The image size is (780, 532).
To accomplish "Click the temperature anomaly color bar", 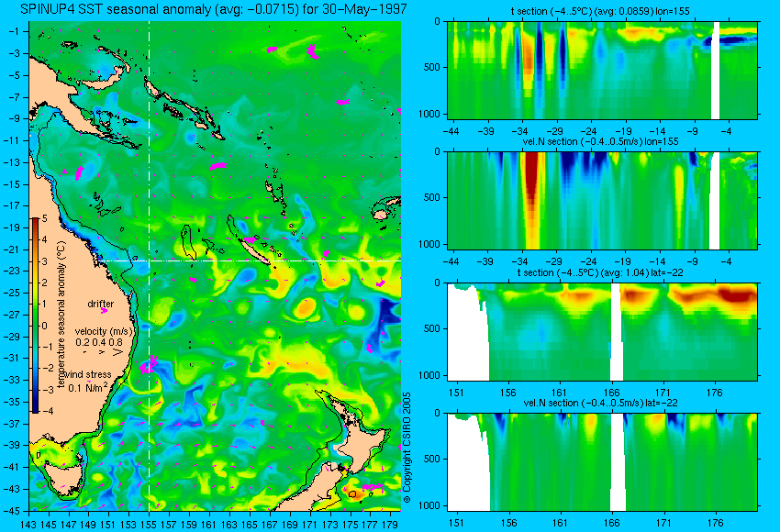I will (x=35, y=316).
